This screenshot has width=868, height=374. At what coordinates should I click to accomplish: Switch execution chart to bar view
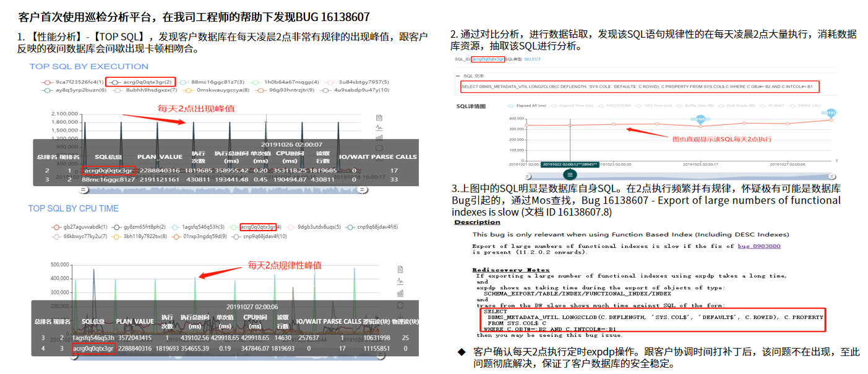pyautogui.click(x=379, y=138)
